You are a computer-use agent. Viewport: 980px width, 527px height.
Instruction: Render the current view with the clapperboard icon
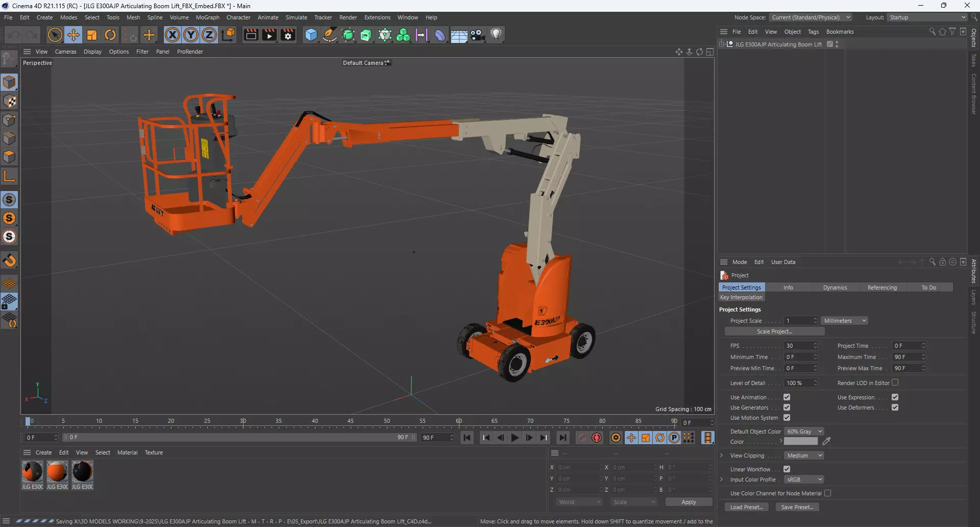pos(251,35)
